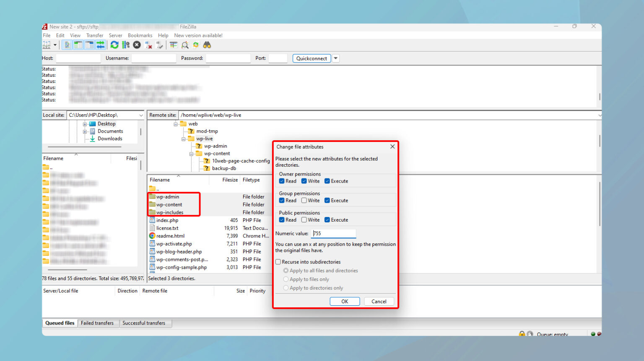644x361 pixels.
Task: Cancel current operation icon
Action: click(x=137, y=45)
